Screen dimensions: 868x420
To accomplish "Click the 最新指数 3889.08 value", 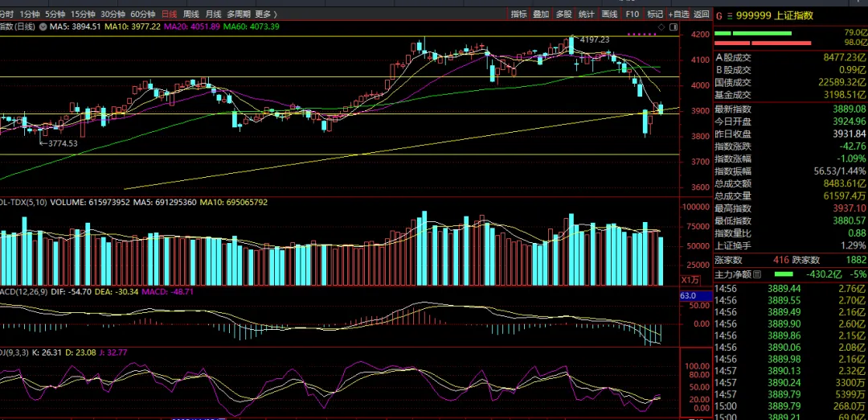I will coord(849,109).
